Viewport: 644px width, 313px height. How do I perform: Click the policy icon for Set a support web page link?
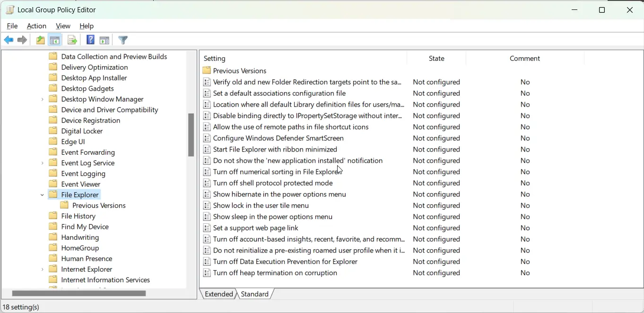[207, 228]
